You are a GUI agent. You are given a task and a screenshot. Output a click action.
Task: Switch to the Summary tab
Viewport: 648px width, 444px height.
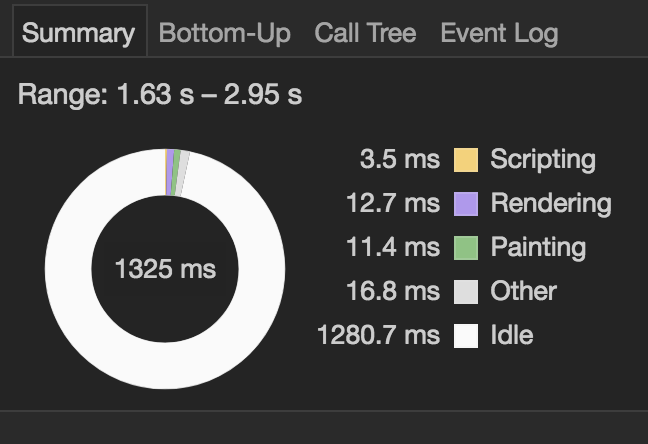[79, 32]
